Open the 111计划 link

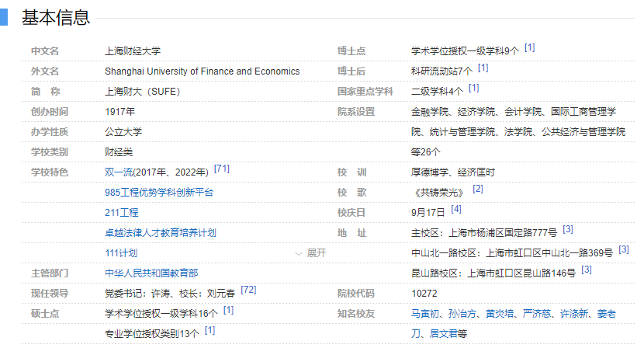pyautogui.click(x=121, y=253)
